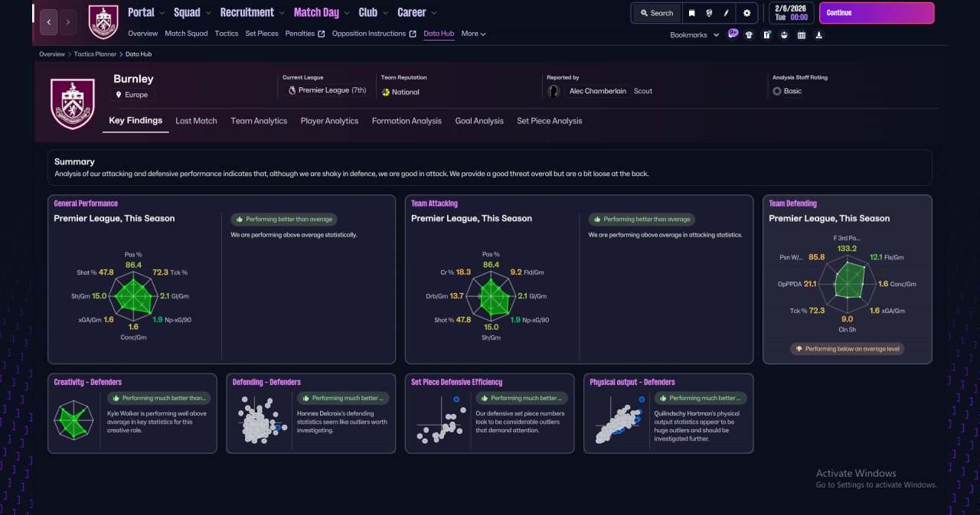Open the messages inbox icon with 9+ badge
The width and height of the screenshot is (980, 515).
click(x=733, y=34)
